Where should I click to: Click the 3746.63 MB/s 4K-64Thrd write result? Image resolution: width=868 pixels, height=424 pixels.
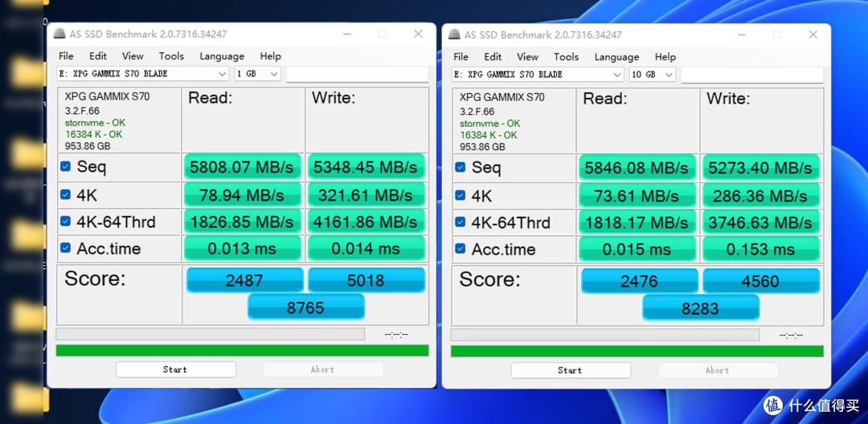click(x=760, y=222)
